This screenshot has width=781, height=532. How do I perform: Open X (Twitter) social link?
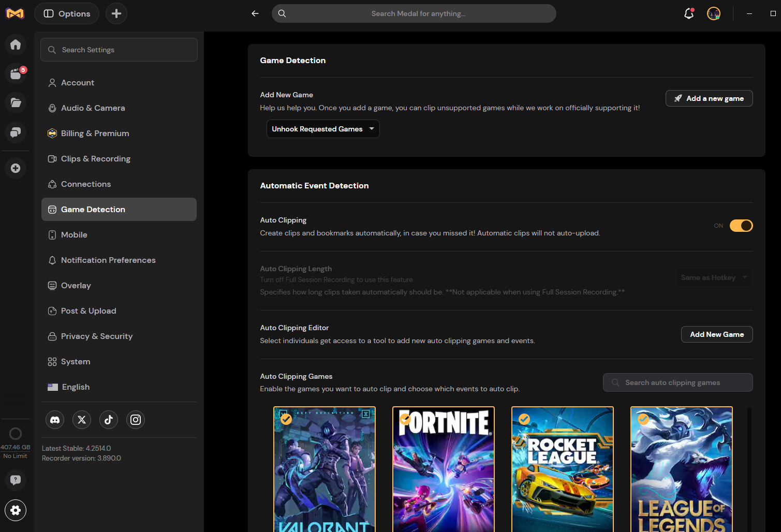pos(82,420)
